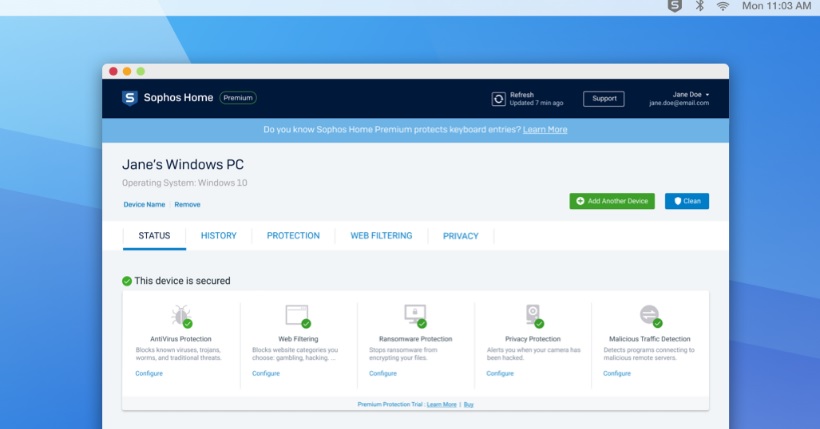This screenshot has height=429, width=820.
Task: Open the Ransomware Protection monitor icon
Action: tap(416, 316)
